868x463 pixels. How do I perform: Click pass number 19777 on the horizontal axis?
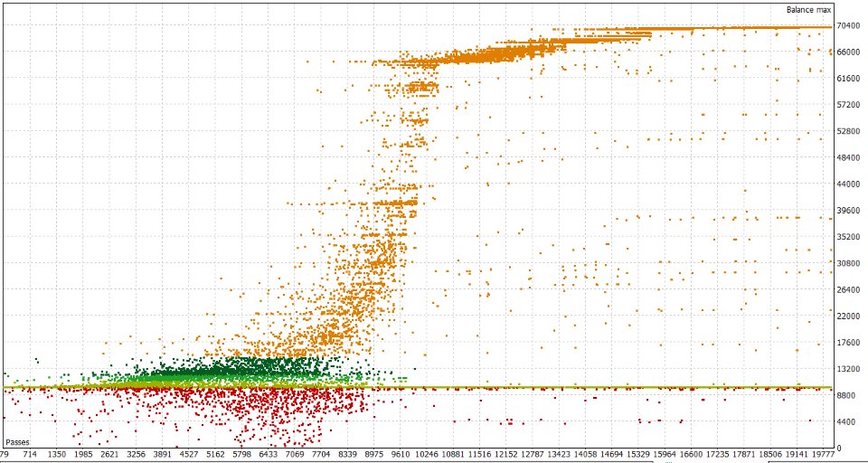pyautogui.click(x=824, y=454)
